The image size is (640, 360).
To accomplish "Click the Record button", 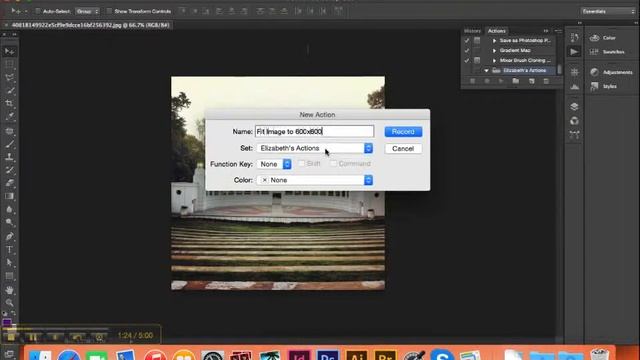I will pos(403,132).
